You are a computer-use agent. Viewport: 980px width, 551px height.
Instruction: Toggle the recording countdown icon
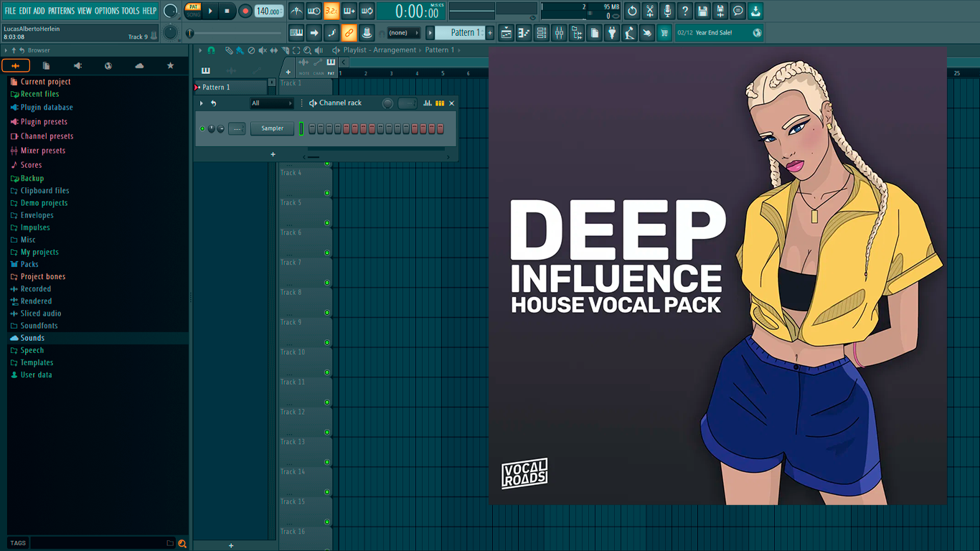click(331, 11)
